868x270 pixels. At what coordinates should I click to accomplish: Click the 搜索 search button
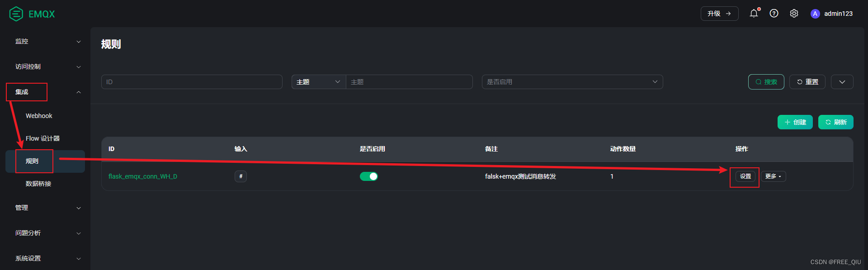click(766, 82)
